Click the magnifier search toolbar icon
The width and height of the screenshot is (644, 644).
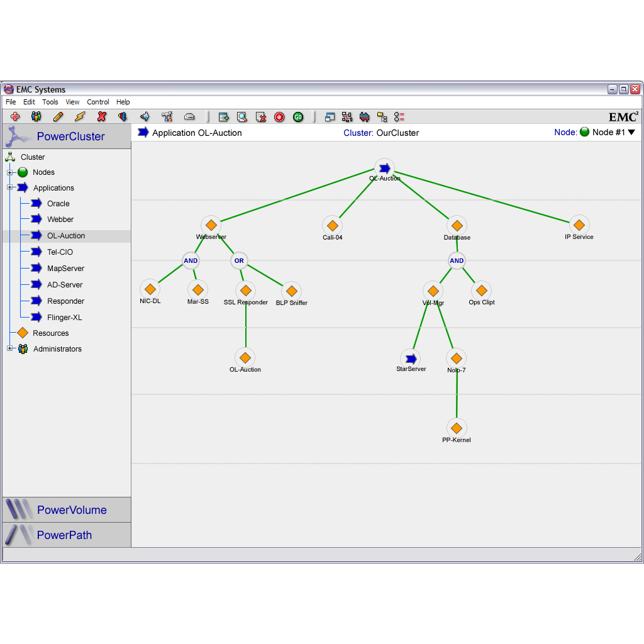[242, 117]
